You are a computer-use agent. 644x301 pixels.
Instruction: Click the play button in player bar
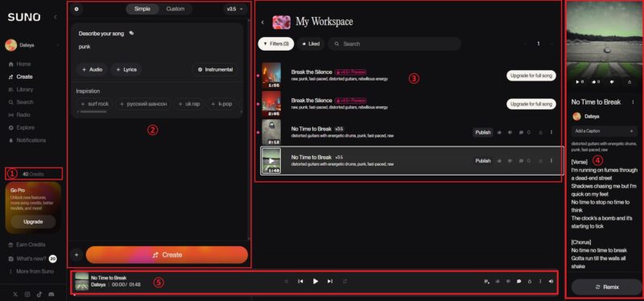316,282
